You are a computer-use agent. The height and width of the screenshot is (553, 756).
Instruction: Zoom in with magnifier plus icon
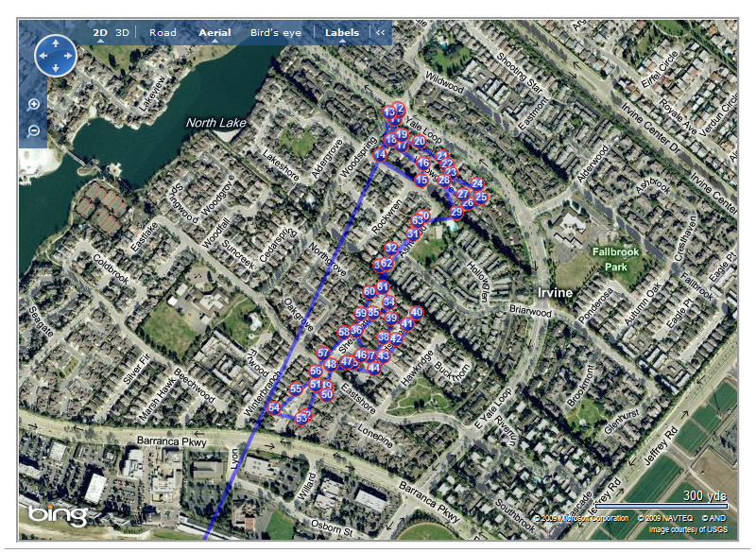[33, 104]
